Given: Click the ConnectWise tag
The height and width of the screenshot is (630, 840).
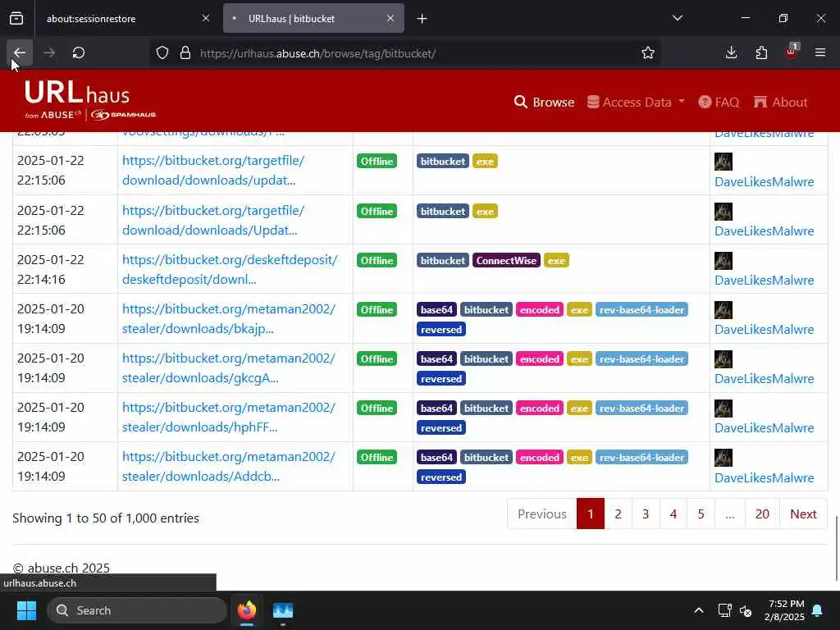Looking at the screenshot, I should pos(506,260).
